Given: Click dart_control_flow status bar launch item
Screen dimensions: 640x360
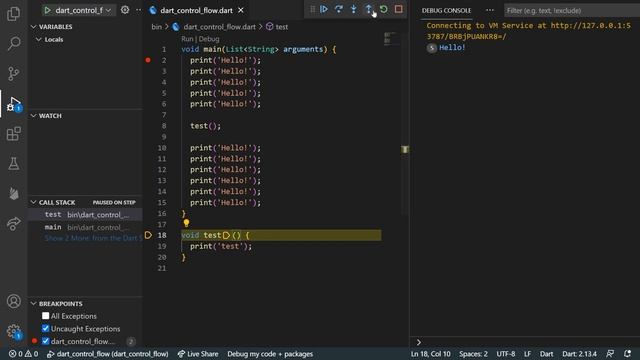Looking at the screenshot, I should [x=107, y=354].
